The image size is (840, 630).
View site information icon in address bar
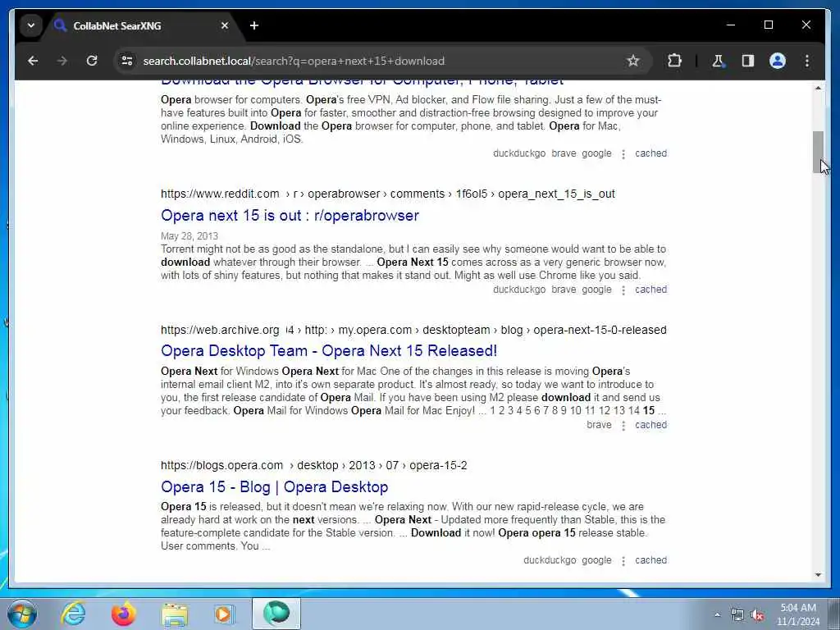pyautogui.click(x=127, y=61)
